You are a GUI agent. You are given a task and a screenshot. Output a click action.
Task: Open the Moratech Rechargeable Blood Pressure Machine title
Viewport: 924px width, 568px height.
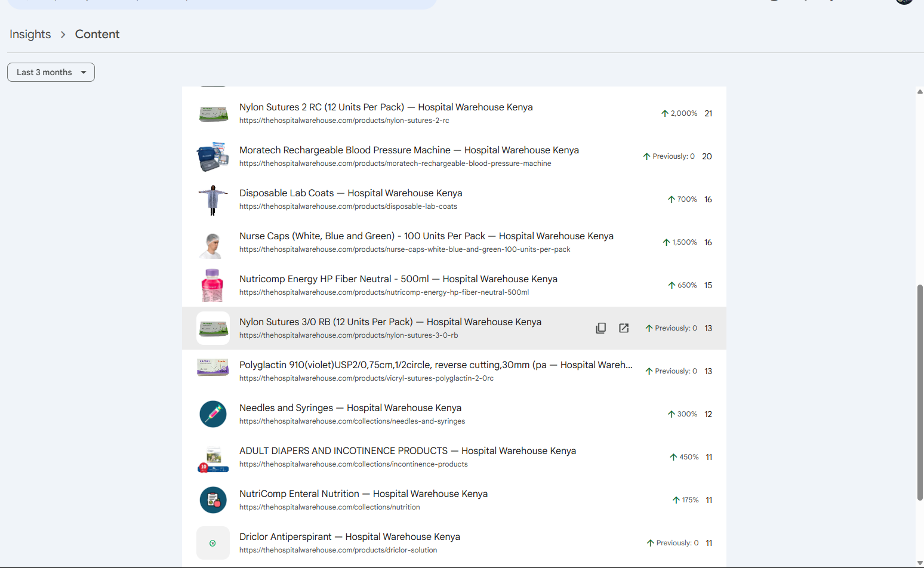pyautogui.click(x=409, y=150)
